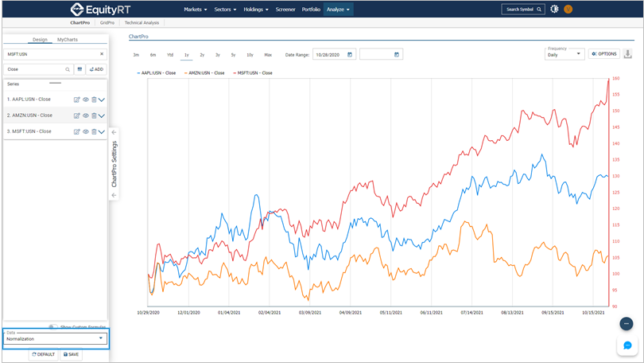Image resolution: width=644 pixels, height=363 pixels.
Task: Go to Screener
Action: (285, 9)
